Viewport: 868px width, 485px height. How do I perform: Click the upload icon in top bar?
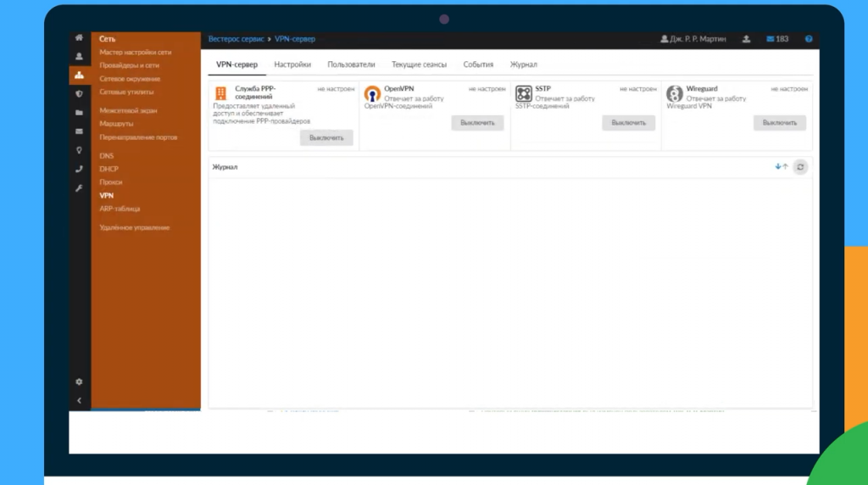coord(746,39)
